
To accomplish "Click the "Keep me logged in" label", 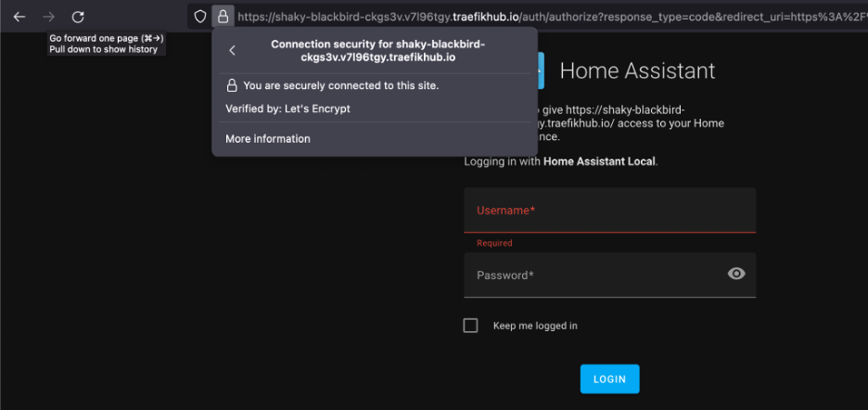I will [535, 326].
